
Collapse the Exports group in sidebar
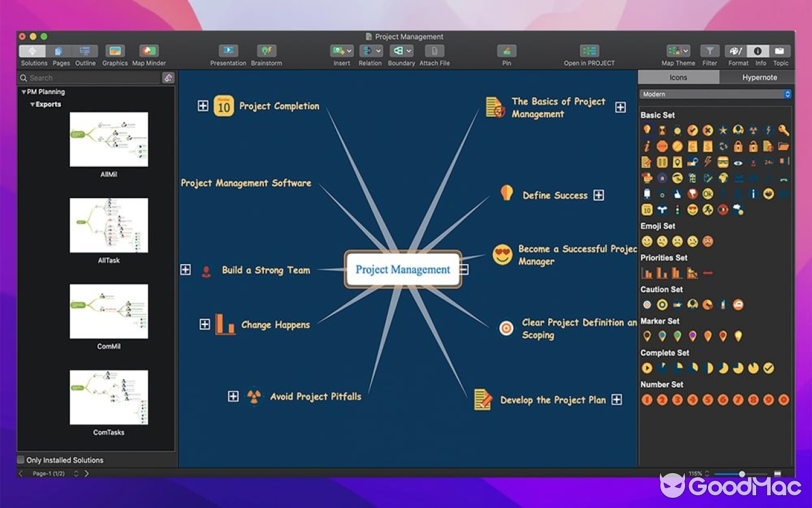(x=32, y=104)
